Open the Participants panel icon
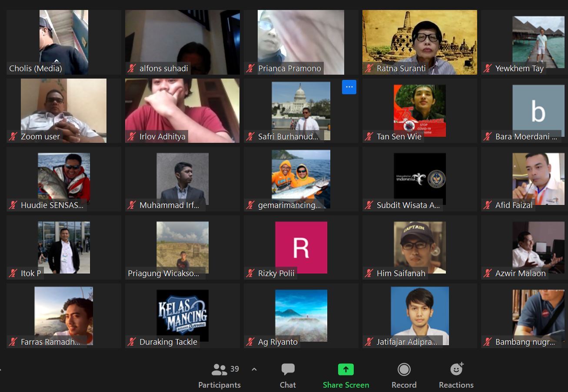568x392 pixels. click(219, 369)
